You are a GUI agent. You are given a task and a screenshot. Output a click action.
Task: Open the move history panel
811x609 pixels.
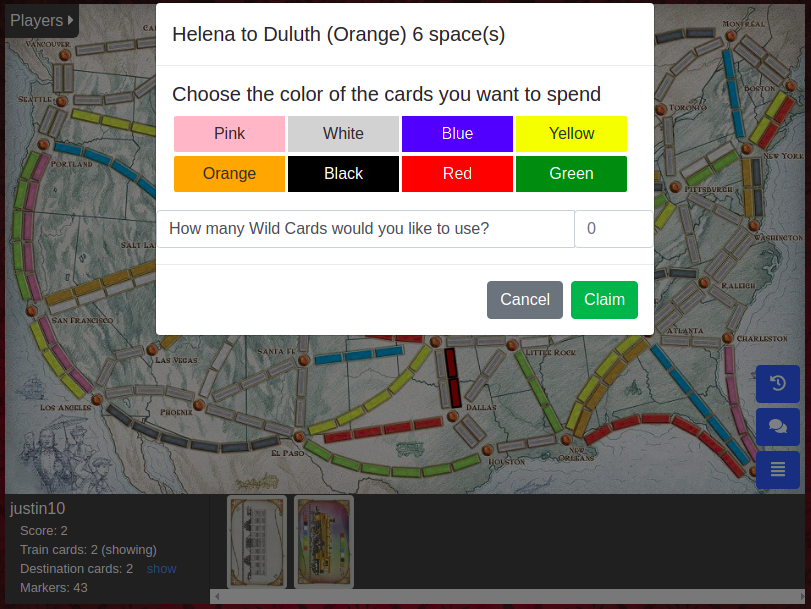click(x=777, y=384)
